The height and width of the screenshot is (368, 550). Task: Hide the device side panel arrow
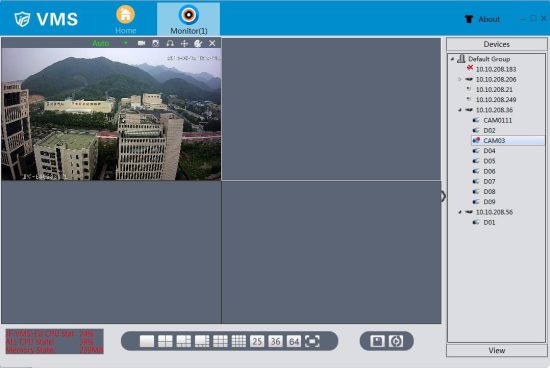tap(443, 196)
